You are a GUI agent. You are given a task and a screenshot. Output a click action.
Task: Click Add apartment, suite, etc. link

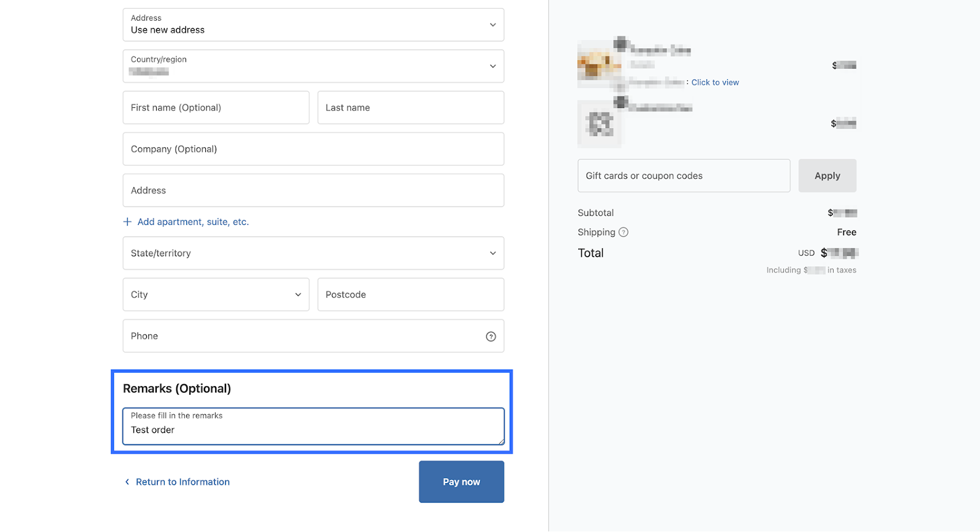[x=193, y=222]
